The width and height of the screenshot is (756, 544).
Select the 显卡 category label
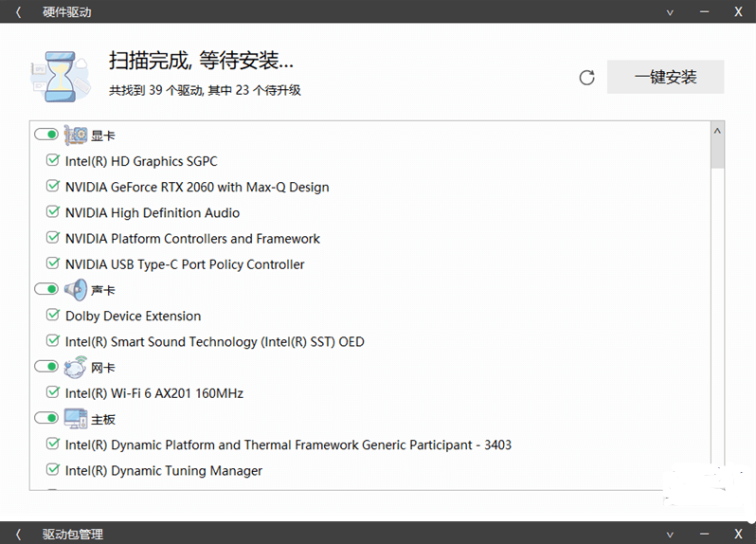(102, 136)
